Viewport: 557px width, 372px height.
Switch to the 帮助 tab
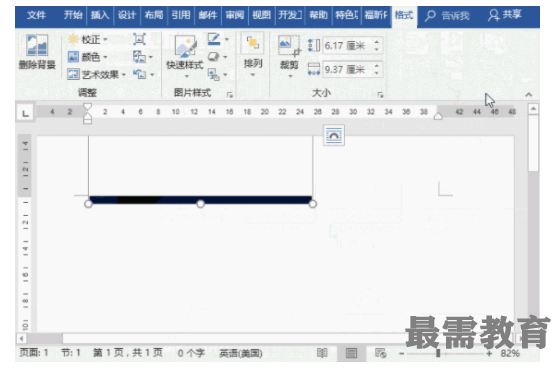318,15
